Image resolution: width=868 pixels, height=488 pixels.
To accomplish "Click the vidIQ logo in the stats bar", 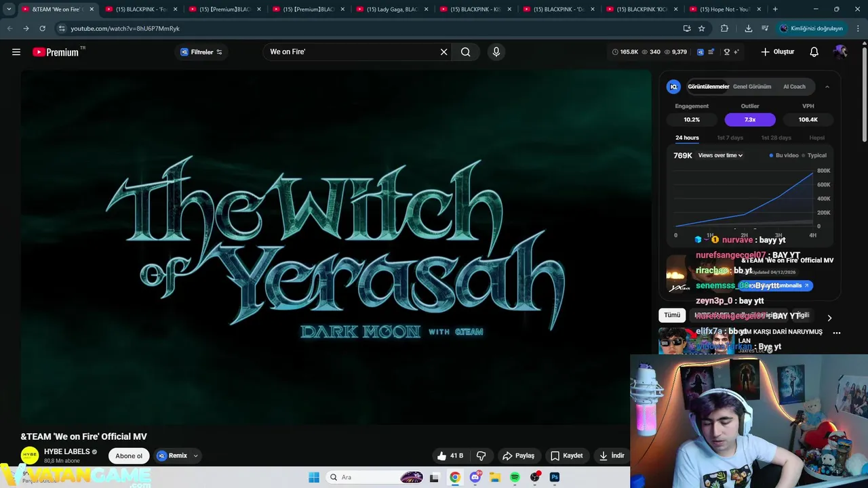I will point(701,52).
